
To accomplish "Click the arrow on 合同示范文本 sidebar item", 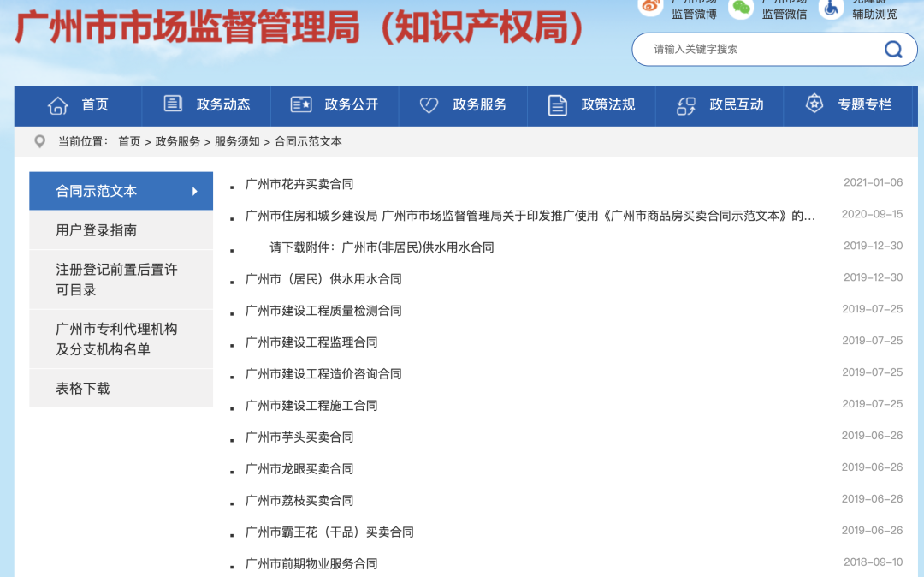I will tap(194, 191).
